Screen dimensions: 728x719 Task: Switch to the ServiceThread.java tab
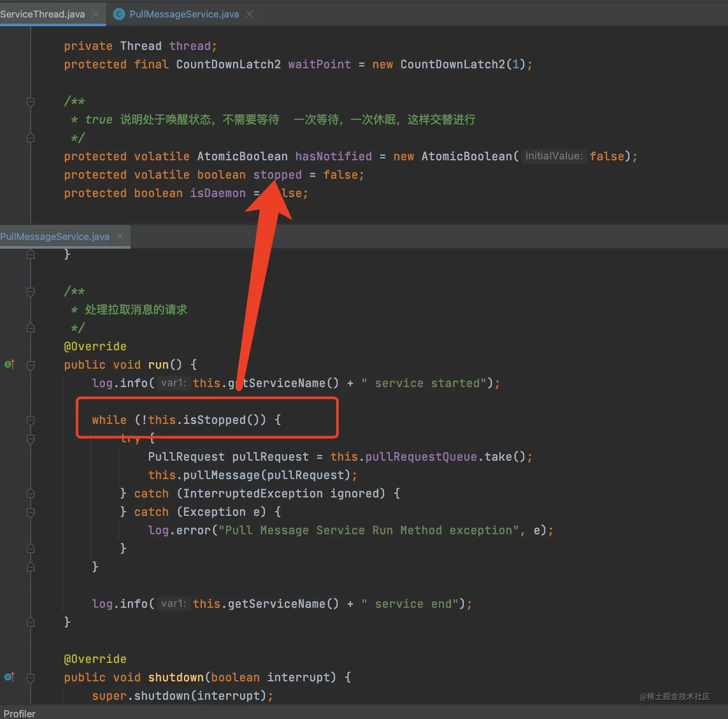[x=42, y=14]
